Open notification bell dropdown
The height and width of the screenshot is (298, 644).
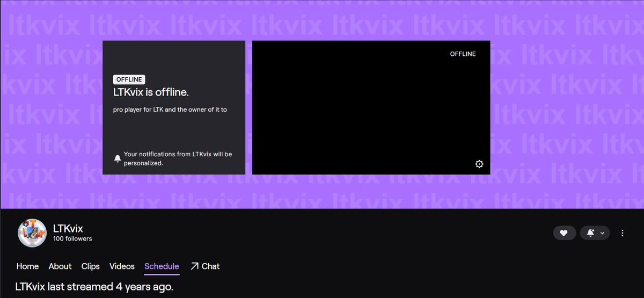[595, 233]
